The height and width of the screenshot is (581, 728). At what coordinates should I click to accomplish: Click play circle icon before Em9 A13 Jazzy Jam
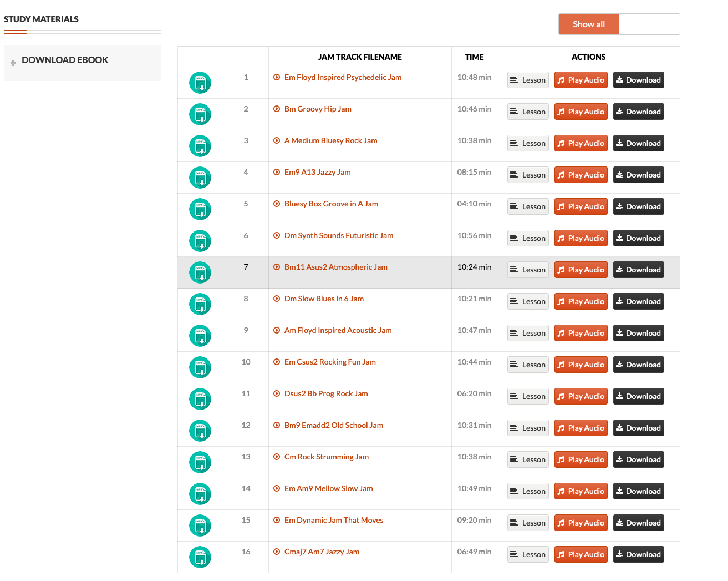277,173
